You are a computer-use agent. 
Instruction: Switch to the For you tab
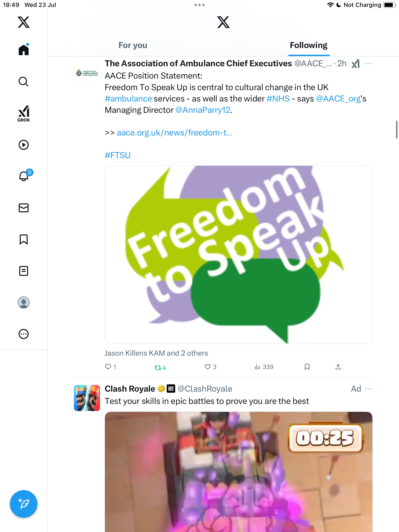click(x=133, y=45)
